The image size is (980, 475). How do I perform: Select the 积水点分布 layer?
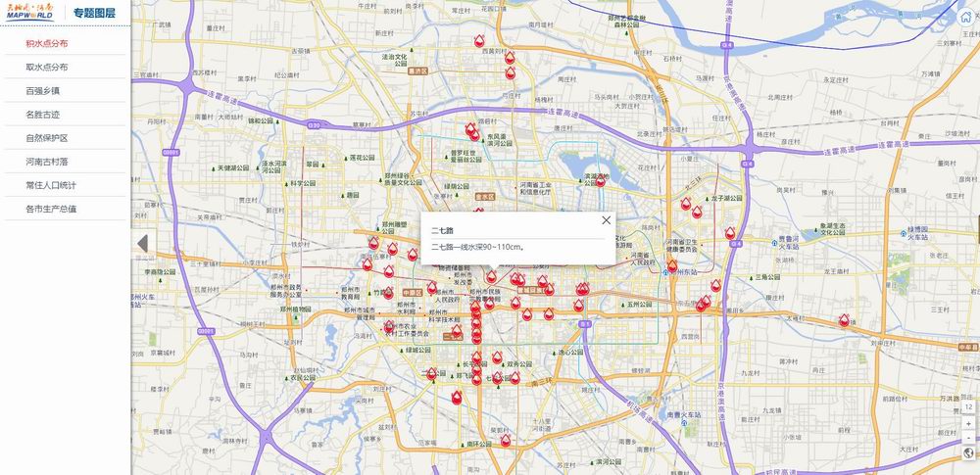pyautogui.click(x=47, y=43)
